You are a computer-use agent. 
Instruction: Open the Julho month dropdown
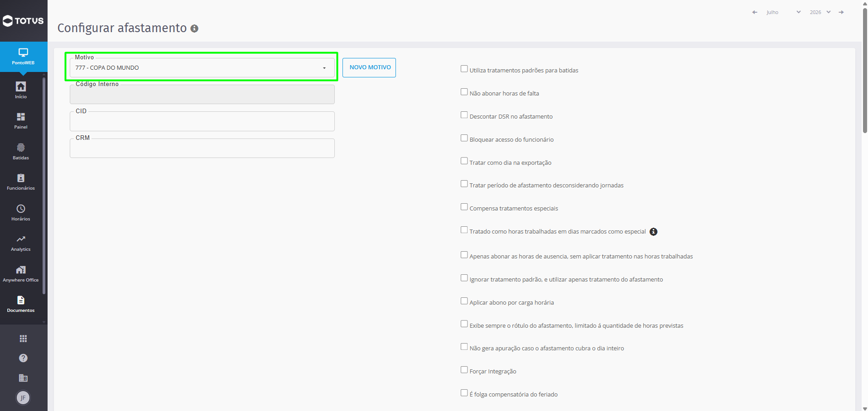(784, 12)
